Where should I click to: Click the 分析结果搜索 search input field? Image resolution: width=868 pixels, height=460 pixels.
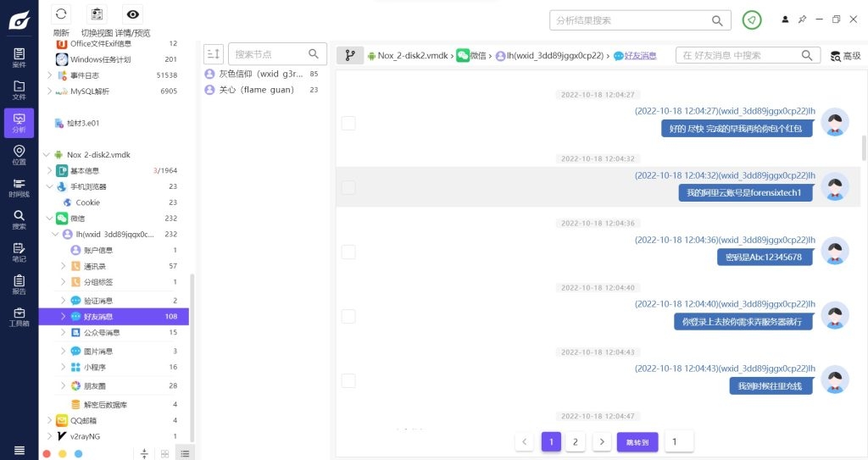630,20
